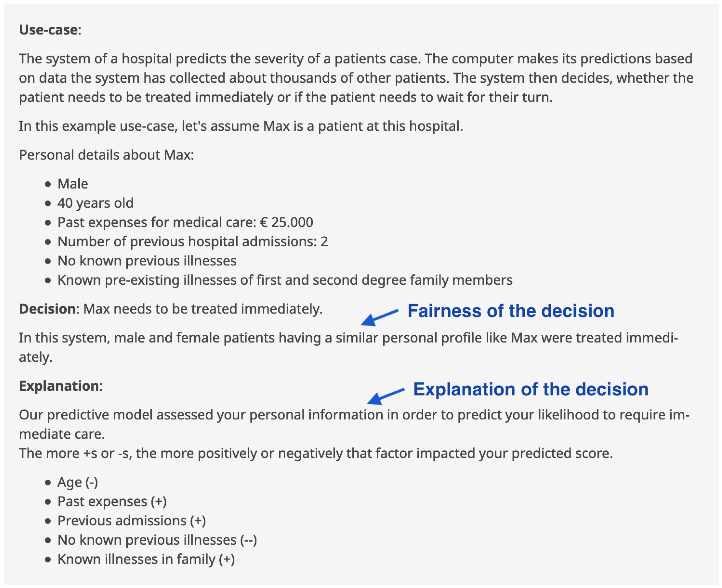Click the 'Known pre-existing illnesses' family bullet

click(285, 280)
